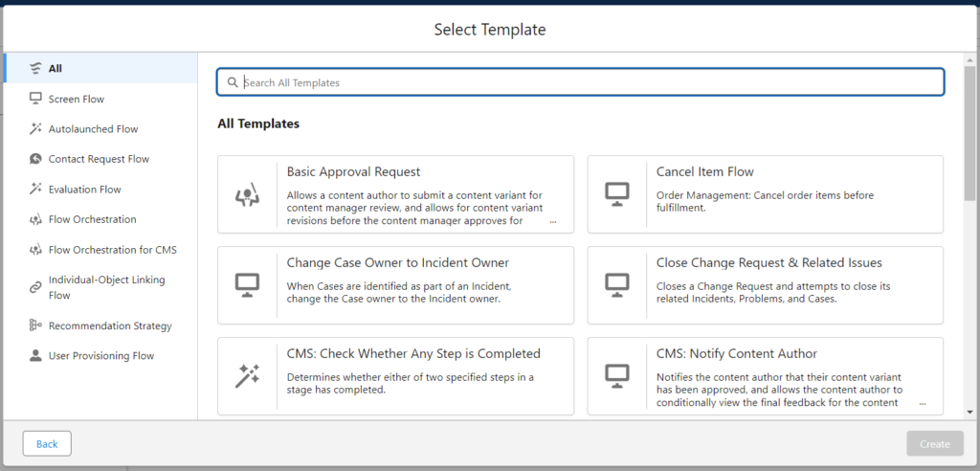Screen dimensions: 980x471
Task: Click the Create button
Action: click(x=935, y=443)
